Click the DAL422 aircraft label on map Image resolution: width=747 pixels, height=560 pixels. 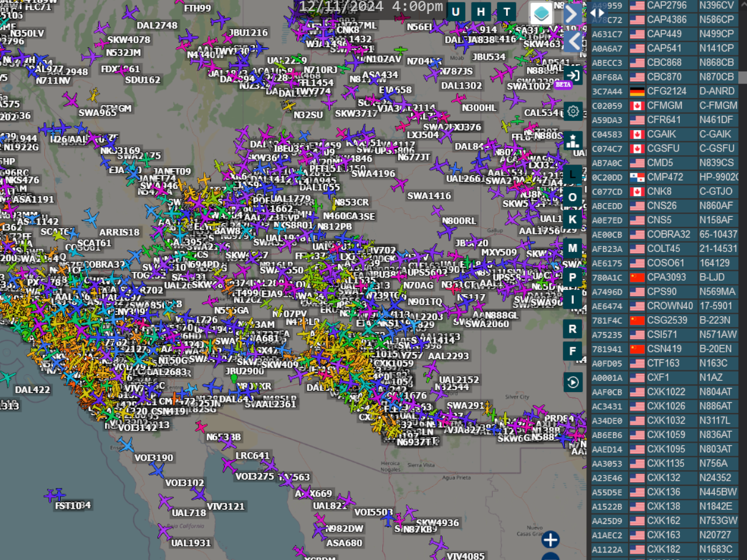(33, 390)
